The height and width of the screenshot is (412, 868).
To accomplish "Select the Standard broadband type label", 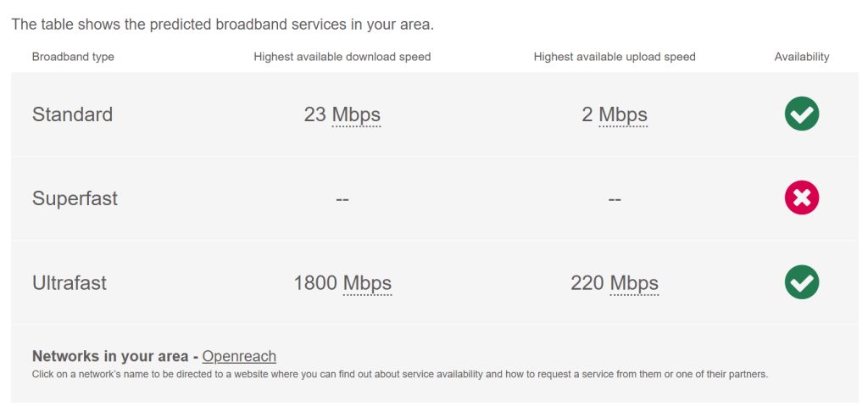I will point(72,114).
